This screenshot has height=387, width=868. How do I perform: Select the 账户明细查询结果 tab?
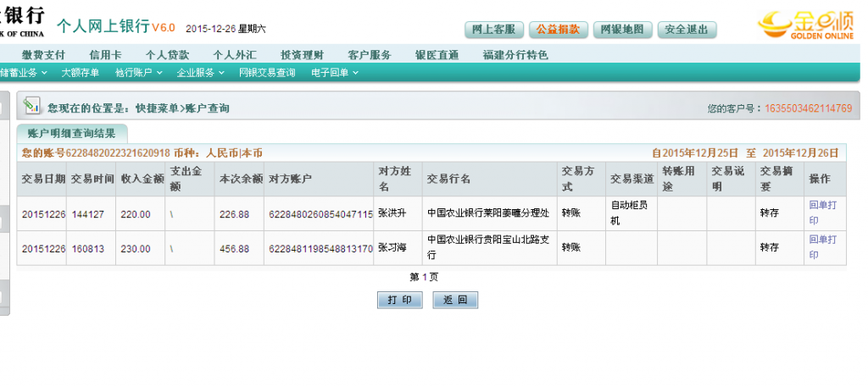(x=71, y=133)
